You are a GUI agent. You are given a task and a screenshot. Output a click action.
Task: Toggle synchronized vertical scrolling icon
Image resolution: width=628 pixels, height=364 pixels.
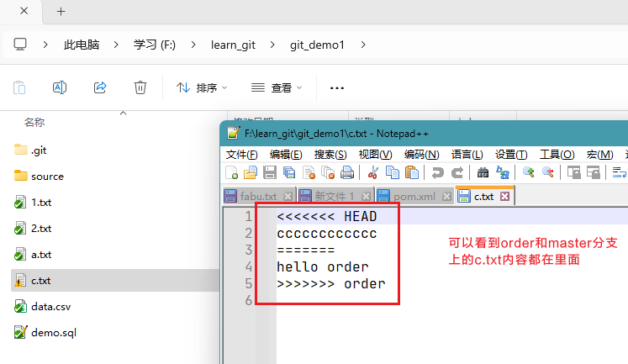[x=573, y=172]
